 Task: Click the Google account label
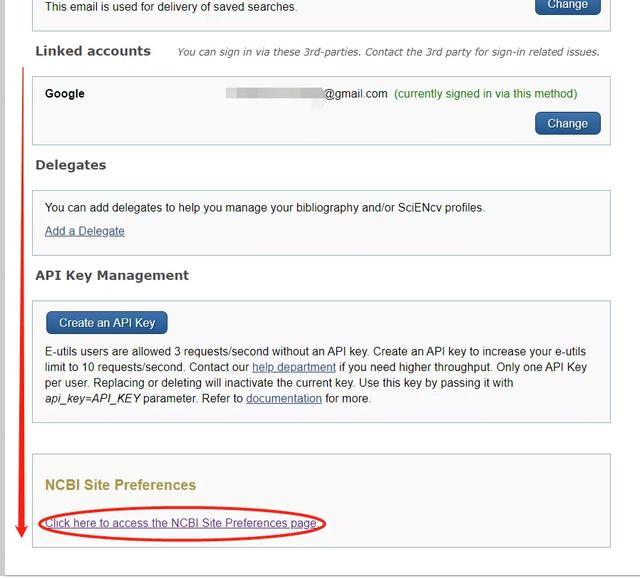65,93
